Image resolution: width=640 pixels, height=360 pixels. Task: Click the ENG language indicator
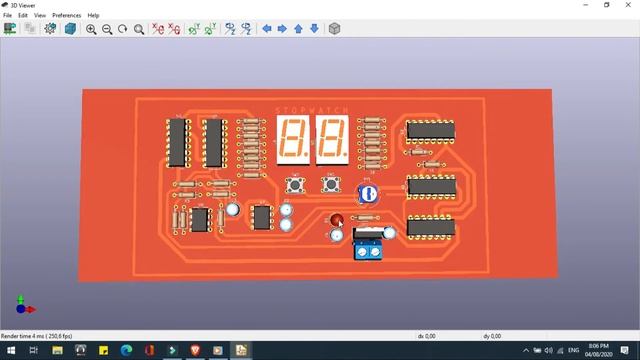(573, 350)
